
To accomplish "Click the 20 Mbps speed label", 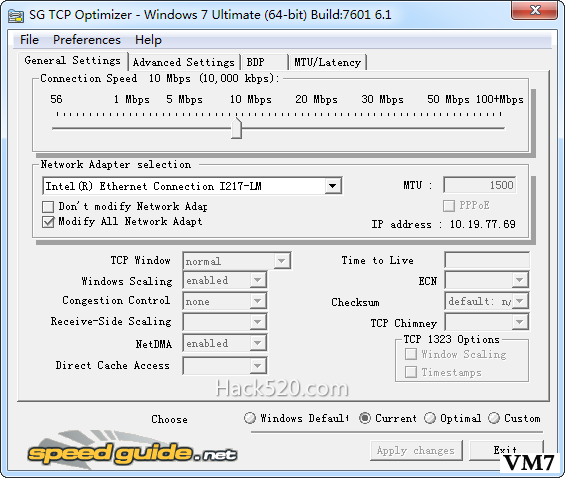I will [x=316, y=99].
